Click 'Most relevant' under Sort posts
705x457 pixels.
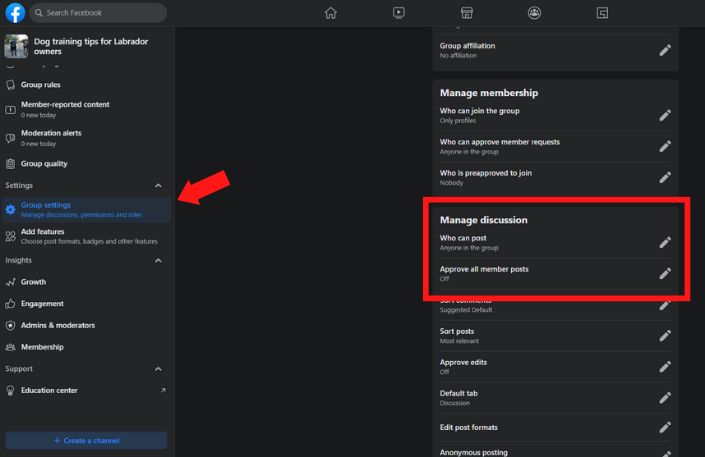[x=459, y=341]
